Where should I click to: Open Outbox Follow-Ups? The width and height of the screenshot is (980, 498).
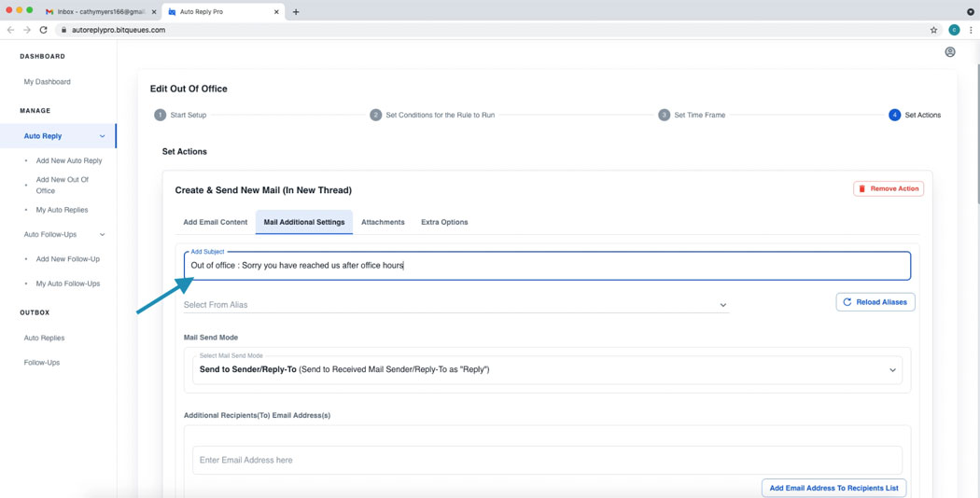42,363
